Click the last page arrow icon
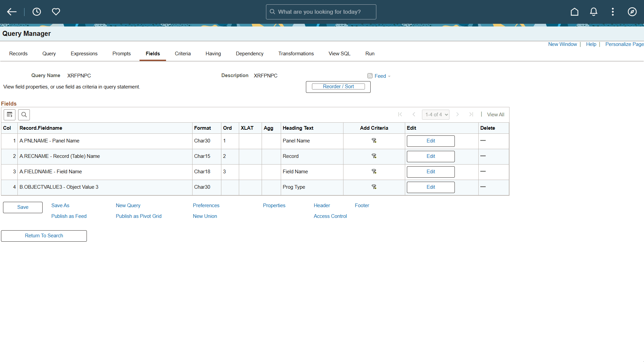The width and height of the screenshot is (644, 362). (471, 115)
